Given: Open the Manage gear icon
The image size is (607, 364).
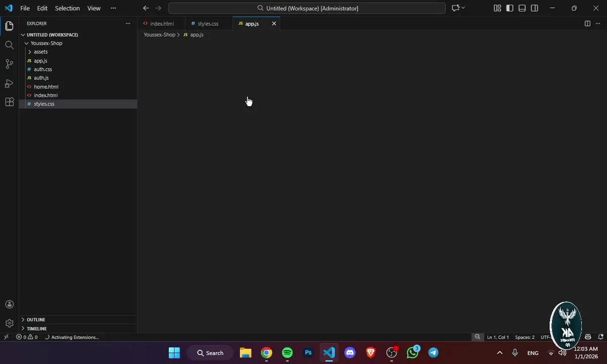Looking at the screenshot, I should tap(9, 323).
